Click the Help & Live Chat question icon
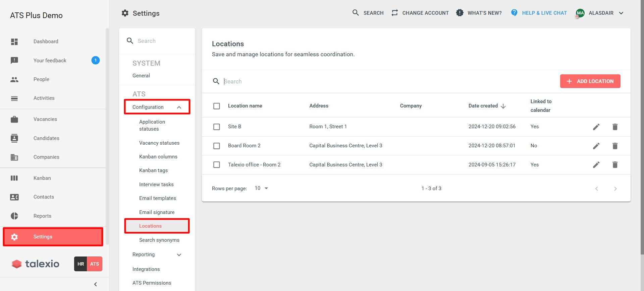 pyautogui.click(x=514, y=13)
